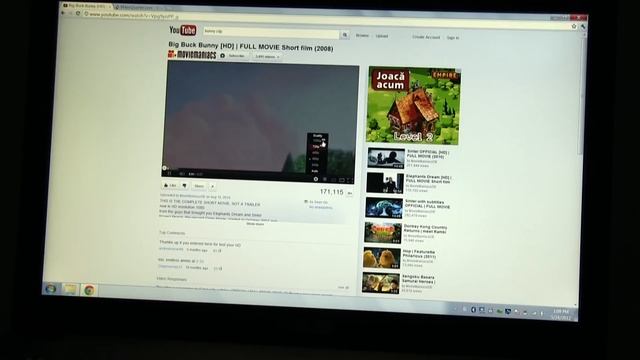Screen dimensions: 640x360
Task: Open File Explorer from the taskbar
Action: coord(70,289)
